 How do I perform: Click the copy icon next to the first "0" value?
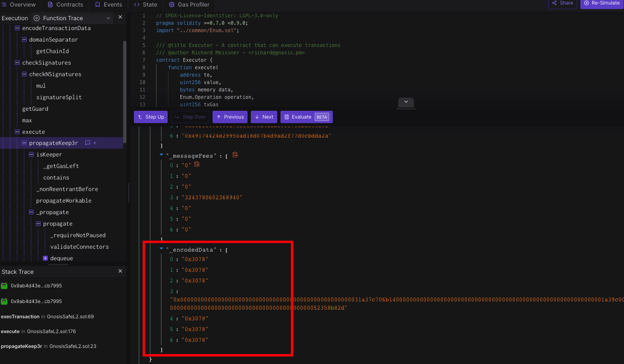click(197, 164)
